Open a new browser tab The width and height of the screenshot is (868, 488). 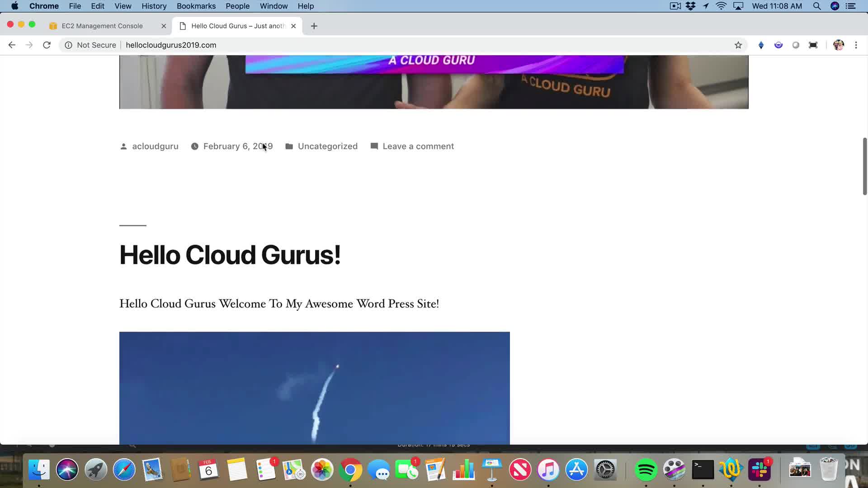[x=314, y=26]
